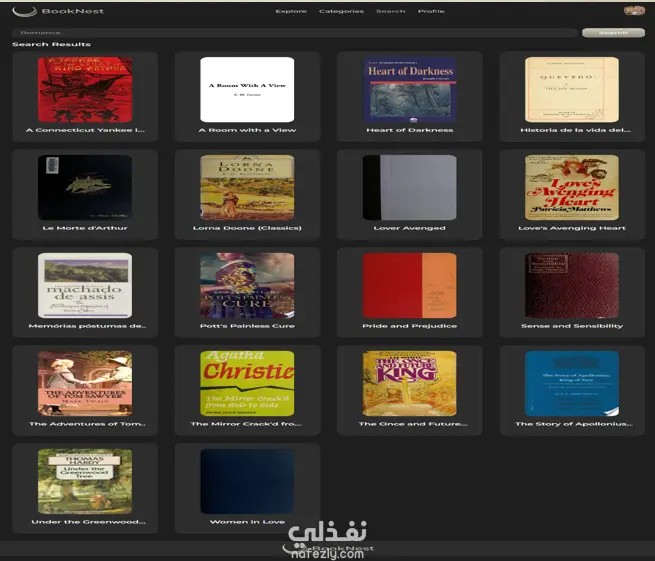The image size is (655, 561).
Task: Click the BookNest name in header
Action: tap(73, 11)
